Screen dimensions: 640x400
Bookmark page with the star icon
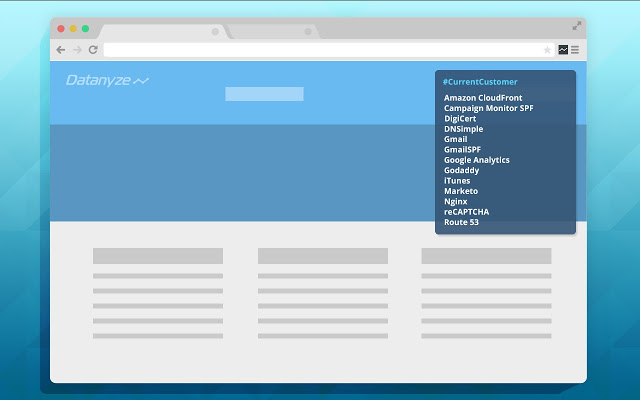[x=547, y=50]
